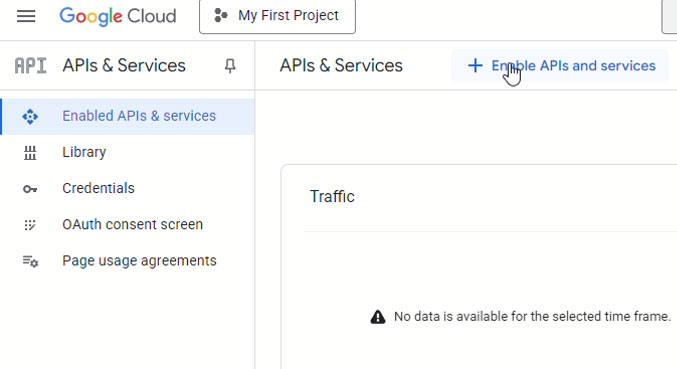
Task: Click the OAuth consent screen dots icon
Action: [30, 225]
